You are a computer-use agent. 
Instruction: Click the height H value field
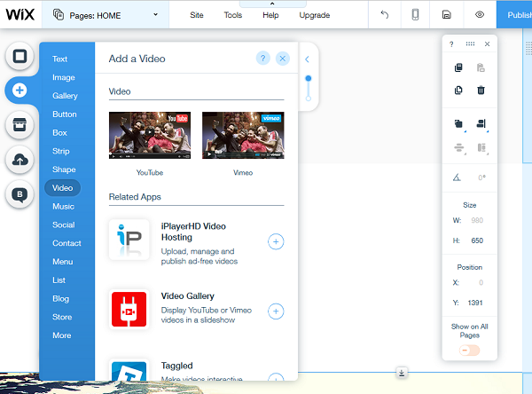(477, 240)
